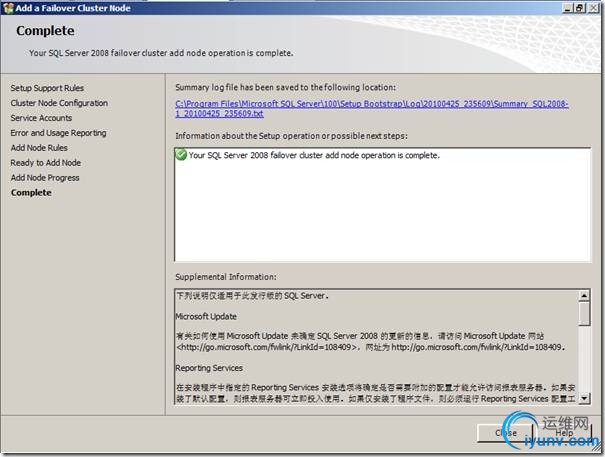Click the Help button
Screen dimensions: 605x457
pyautogui.click(x=564, y=433)
